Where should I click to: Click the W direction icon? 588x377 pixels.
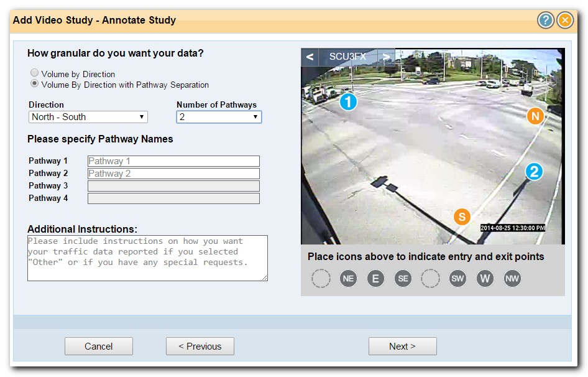(x=485, y=279)
